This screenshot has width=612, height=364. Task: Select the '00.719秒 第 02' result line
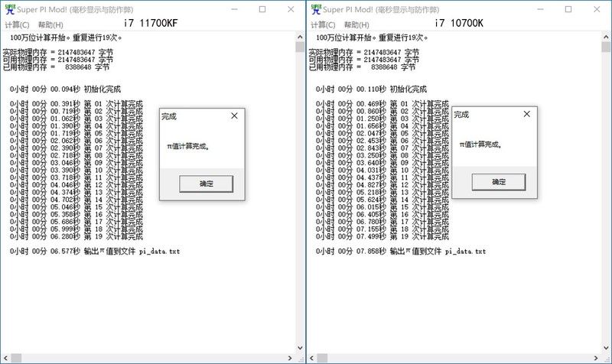pyautogui.click(x=76, y=112)
